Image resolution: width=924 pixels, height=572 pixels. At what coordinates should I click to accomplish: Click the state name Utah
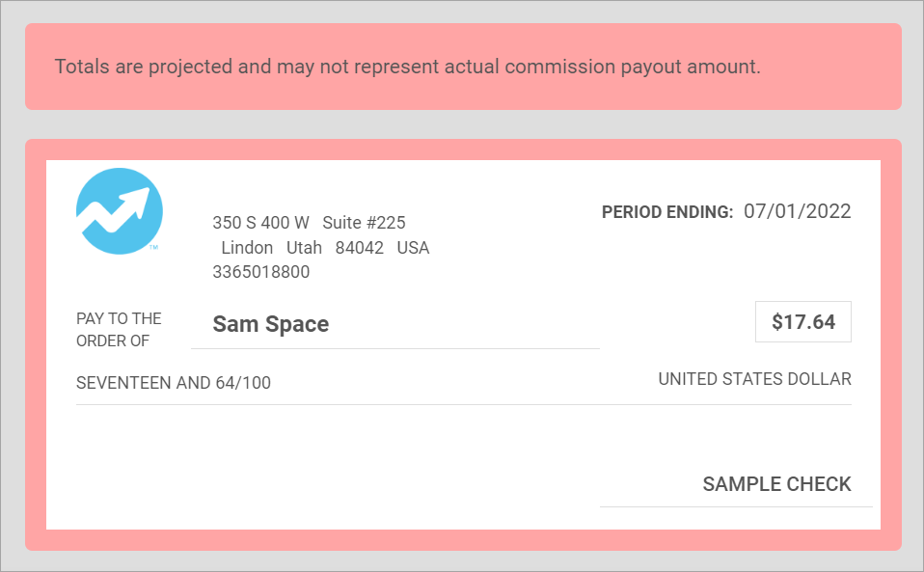click(304, 248)
